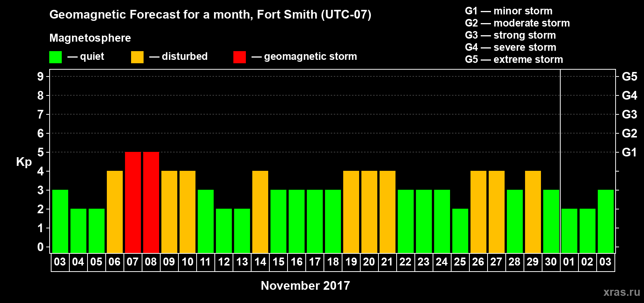
Task: Click the G2 label on right axis
Action: (630, 133)
